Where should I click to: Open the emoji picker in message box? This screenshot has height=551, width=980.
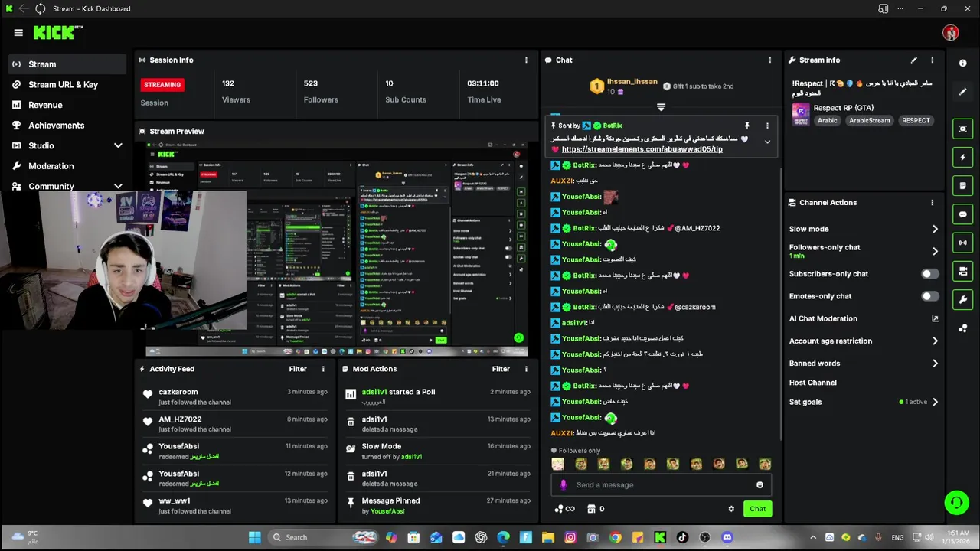[x=759, y=484]
